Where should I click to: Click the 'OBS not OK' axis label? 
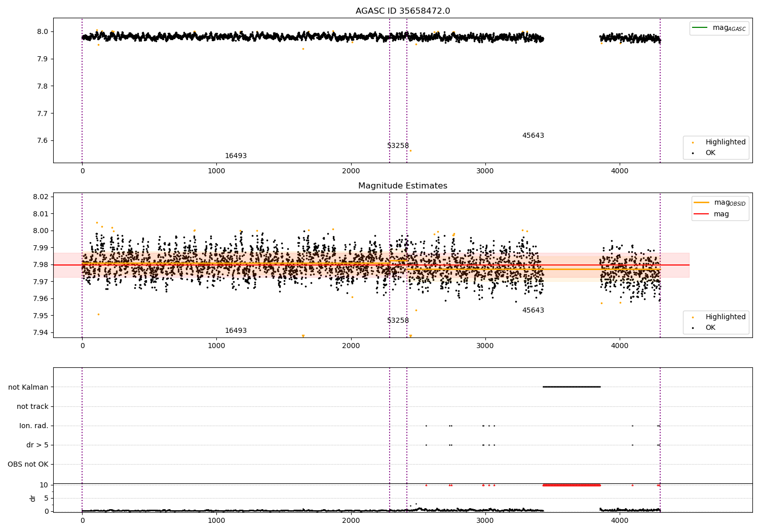point(28,464)
